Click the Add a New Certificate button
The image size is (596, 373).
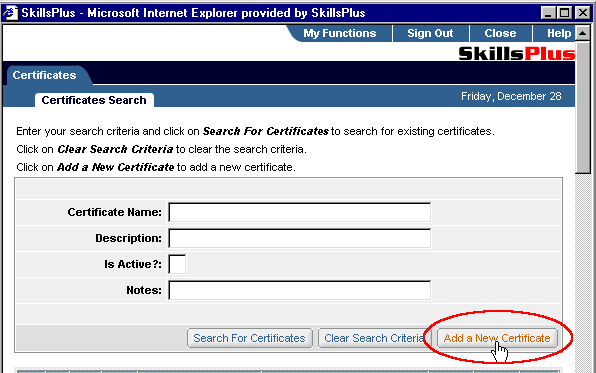pyautogui.click(x=497, y=338)
